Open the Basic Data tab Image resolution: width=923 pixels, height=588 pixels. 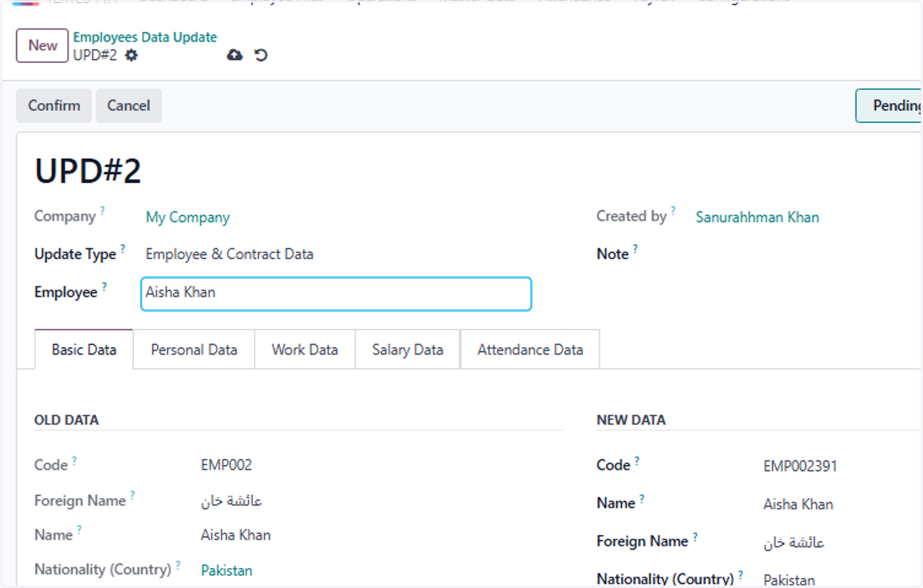[x=84, y=350]
